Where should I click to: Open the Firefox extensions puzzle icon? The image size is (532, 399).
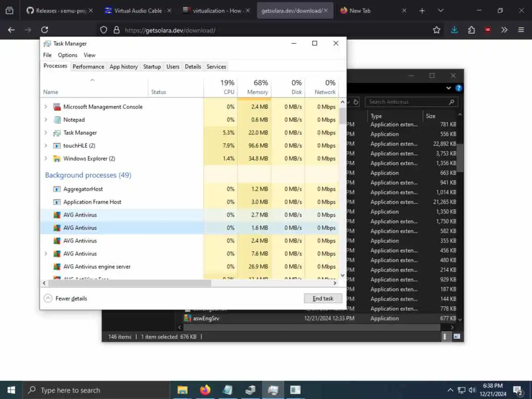471,30
